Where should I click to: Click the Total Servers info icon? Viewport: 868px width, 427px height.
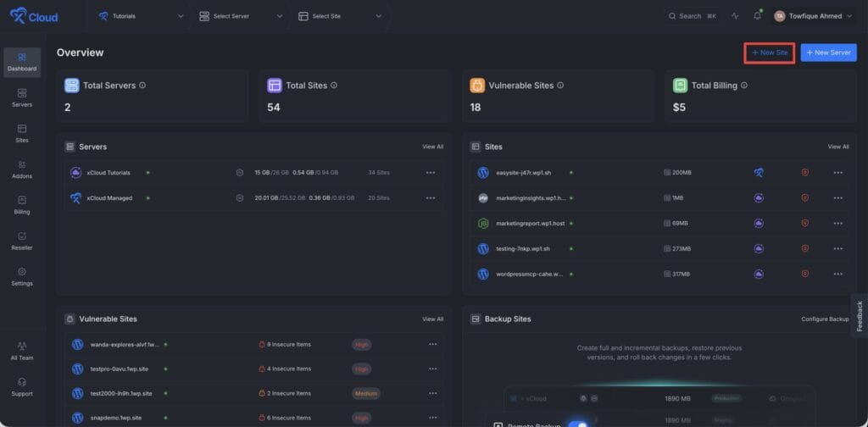[x=142, y=86]
